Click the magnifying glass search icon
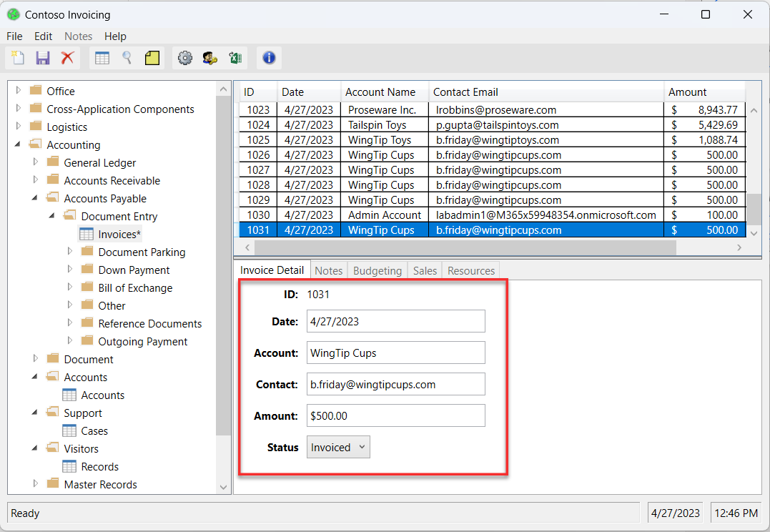The image size is (770, 532). pyautogui.click(x=127, y=59)
